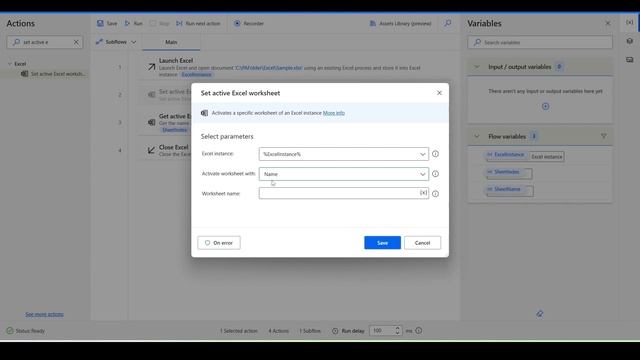Collapse Input / output variables section
Image resolution: width=640 pixels, height=360 pixels.
pyautogui.click(x=476, y=67)
